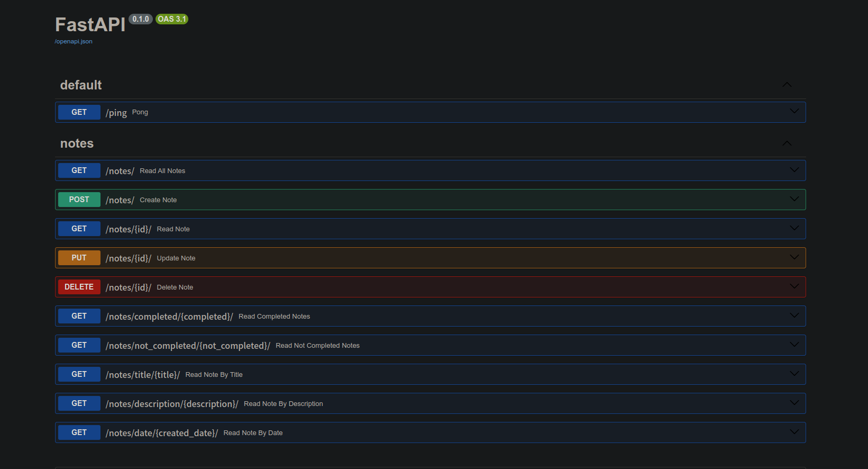The image size is (868, 469).
Task: Expand Update Note row chevron
Action: coord(794,257)
